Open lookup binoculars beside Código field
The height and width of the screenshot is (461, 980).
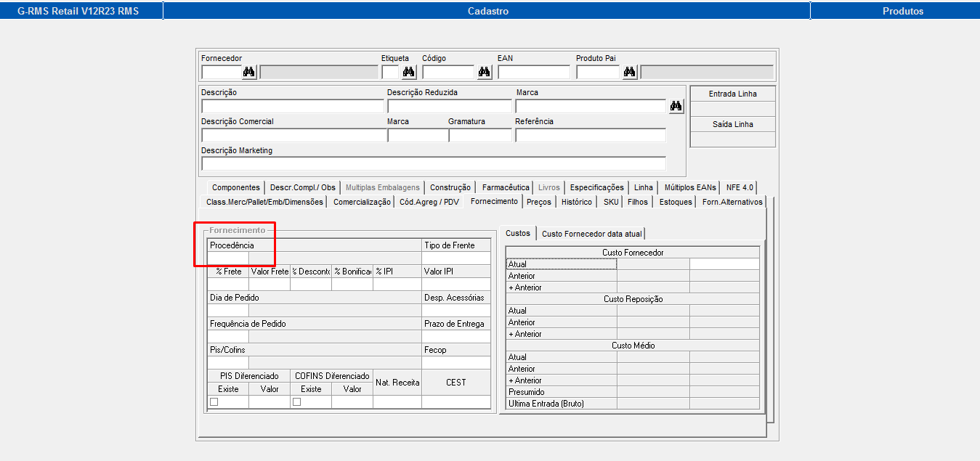point(485,72)
